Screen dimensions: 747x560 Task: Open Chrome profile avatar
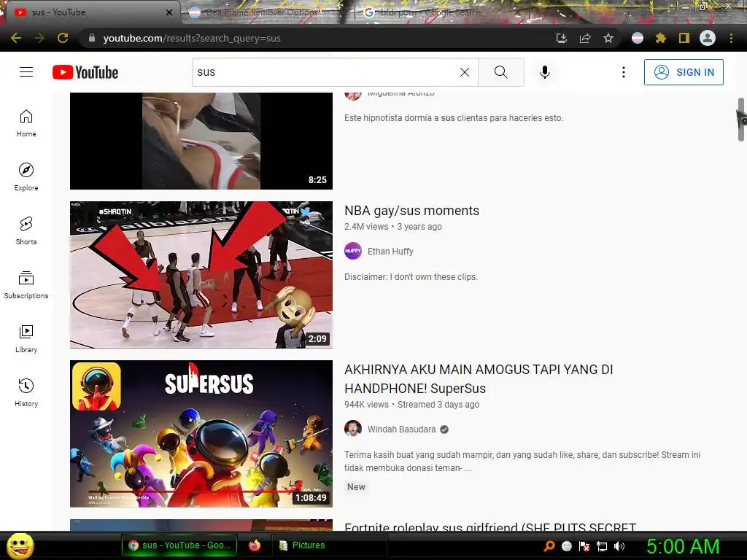point(708,38)
